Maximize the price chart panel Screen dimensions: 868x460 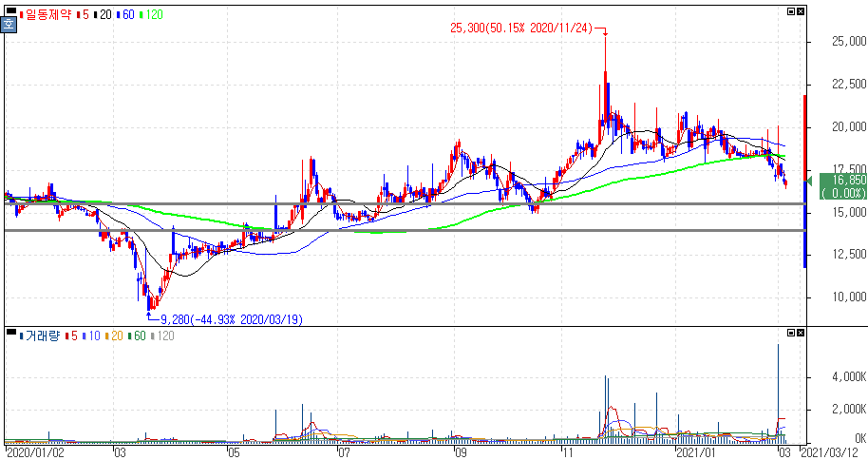coord(791,11)
